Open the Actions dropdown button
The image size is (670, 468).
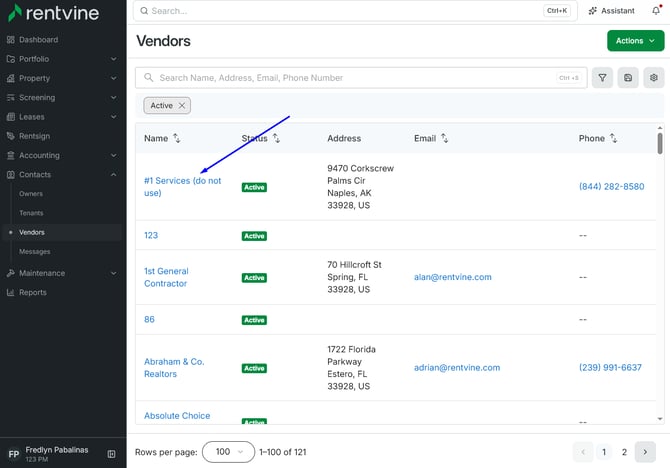pos(635,41)
